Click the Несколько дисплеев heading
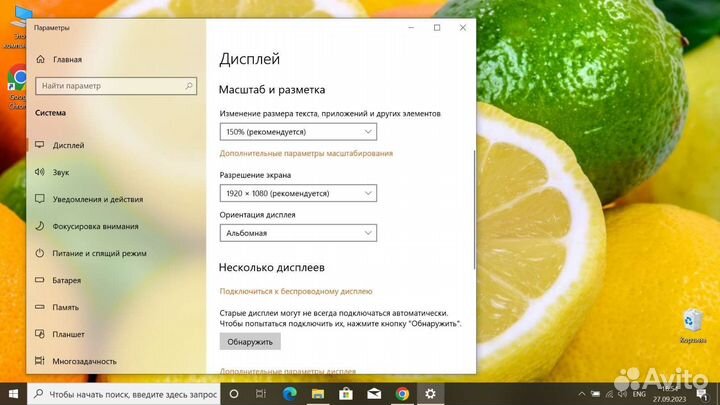Viewport: 720px width, 405px height. tap(271, 267)
